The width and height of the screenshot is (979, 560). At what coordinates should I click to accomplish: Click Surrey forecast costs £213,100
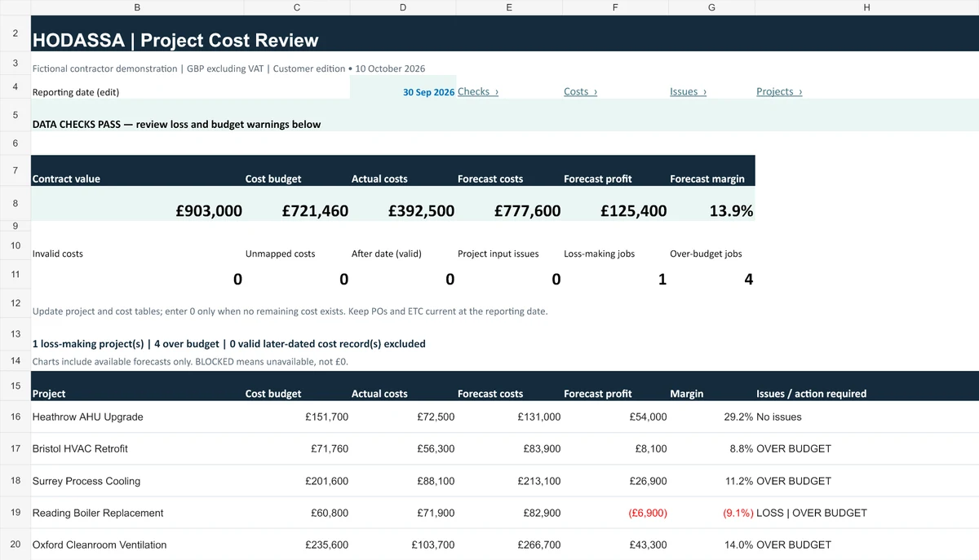[x=539, y=481]
